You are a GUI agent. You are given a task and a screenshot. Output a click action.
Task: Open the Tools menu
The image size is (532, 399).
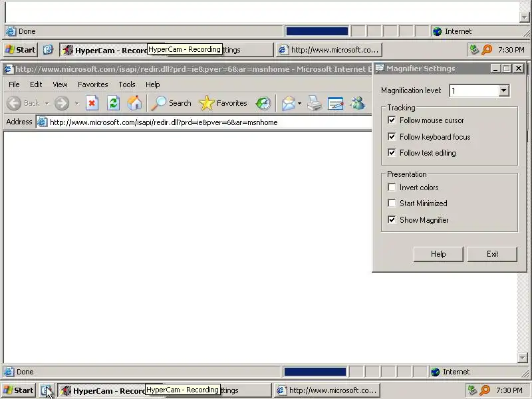coord(127,84)
